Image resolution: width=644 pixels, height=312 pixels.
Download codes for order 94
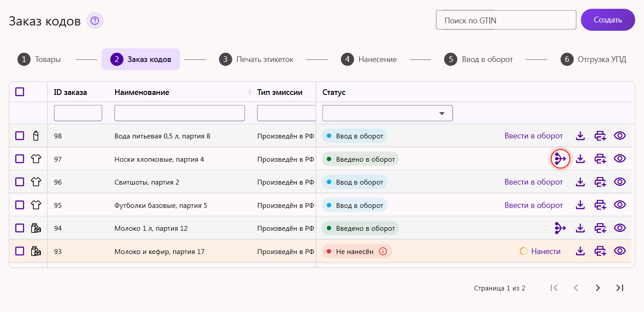tap(580, 228)
